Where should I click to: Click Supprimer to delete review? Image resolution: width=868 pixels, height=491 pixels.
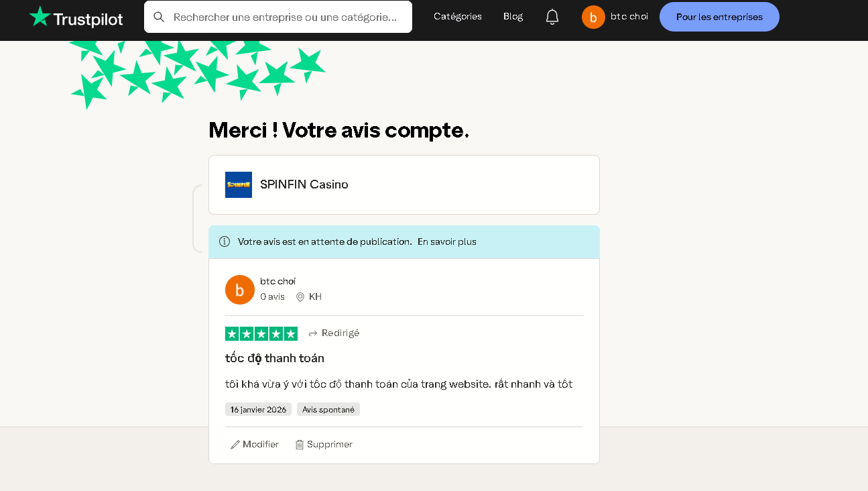(324, 444)
